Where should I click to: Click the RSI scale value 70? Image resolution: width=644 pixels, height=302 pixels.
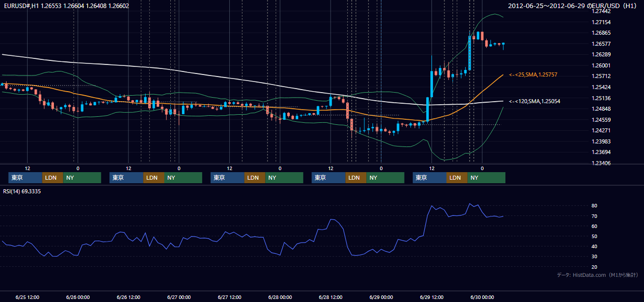[x=595, y=216]
